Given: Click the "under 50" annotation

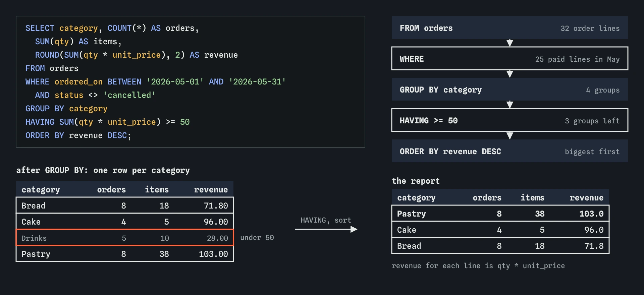Looking at the screenshot, I should click(257, 238).
